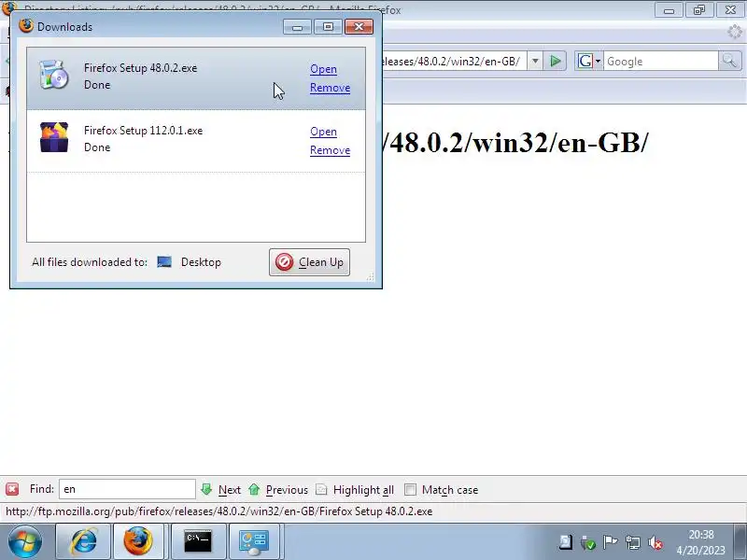The width and height of the screenshot is (747, 560).
Task: Click the Show desktop button
Action: [x=740, y=541]
